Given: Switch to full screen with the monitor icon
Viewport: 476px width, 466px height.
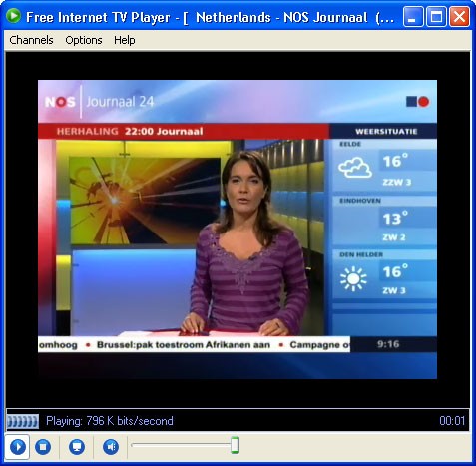Looking at the screenshot, I should [77, 446].
